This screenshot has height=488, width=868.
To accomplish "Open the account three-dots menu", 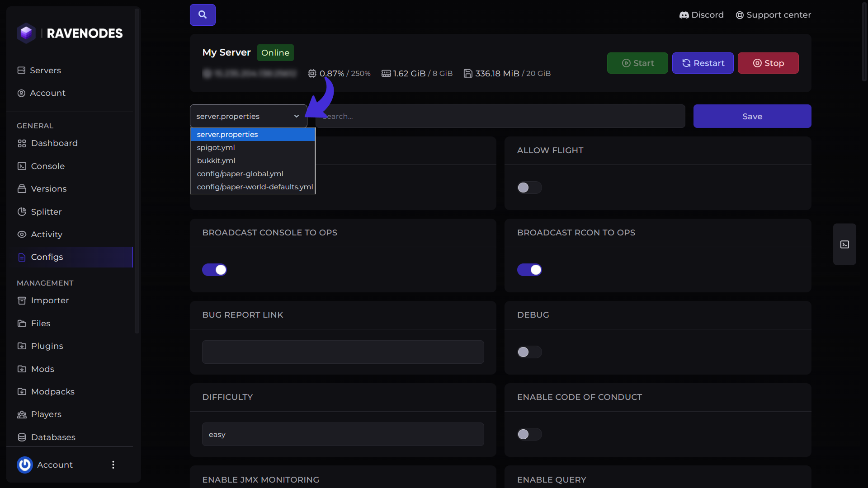I will [x=113, y=465].
